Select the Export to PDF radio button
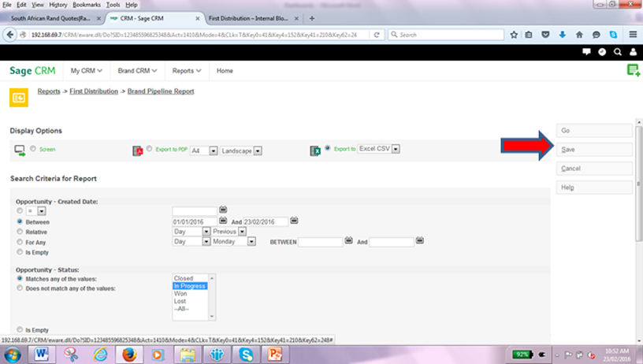Screen dimensions: 643x364 (149, 148)
